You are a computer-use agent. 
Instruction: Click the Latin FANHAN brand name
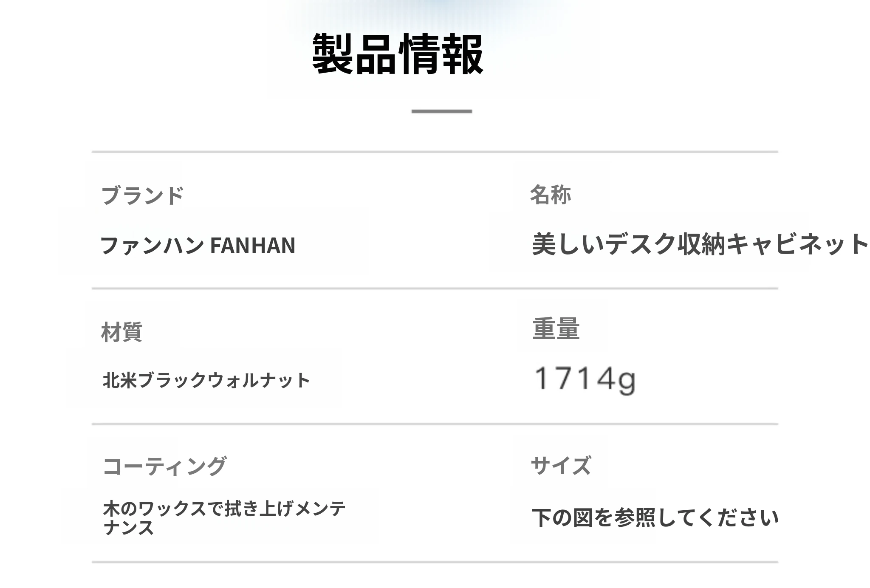coord(253,246)
